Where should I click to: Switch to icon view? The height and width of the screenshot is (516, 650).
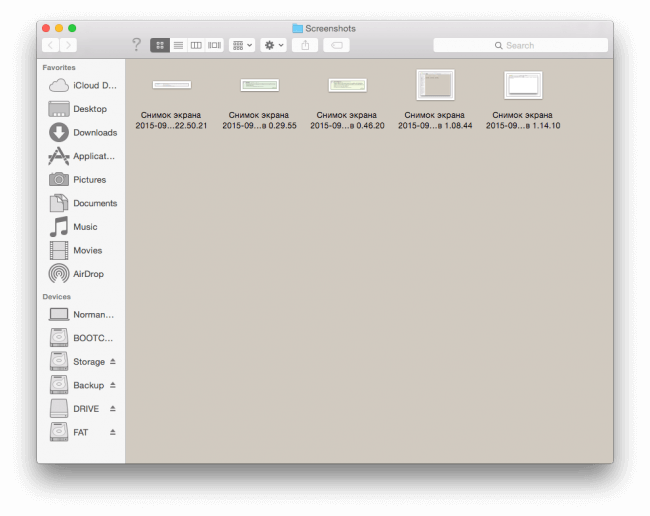point(160,45)
